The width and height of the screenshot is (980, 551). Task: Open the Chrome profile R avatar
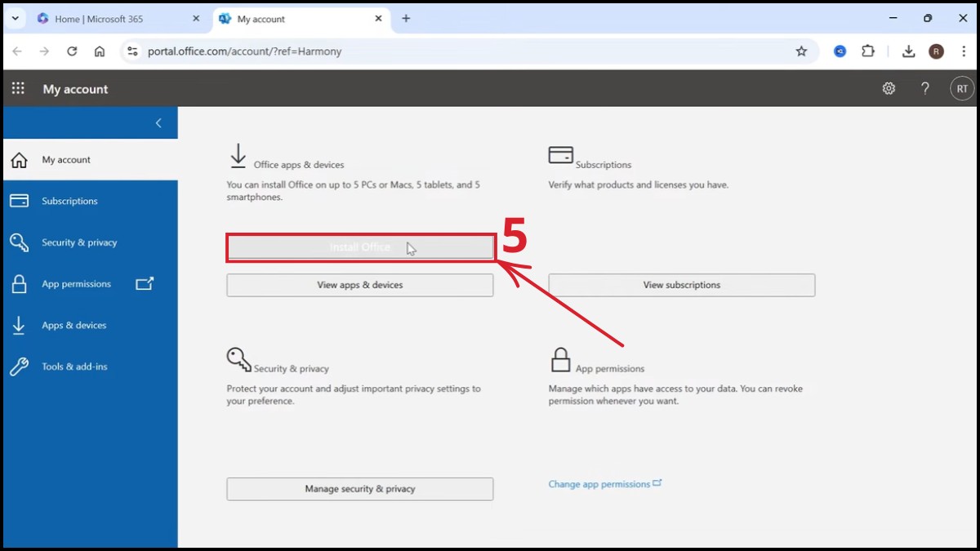point(936,51)
